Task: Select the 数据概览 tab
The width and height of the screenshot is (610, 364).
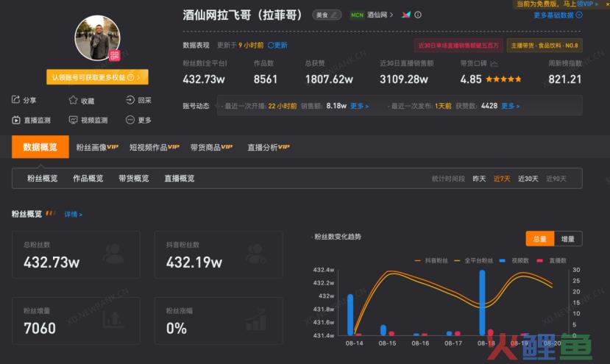Action: point(40,147)
